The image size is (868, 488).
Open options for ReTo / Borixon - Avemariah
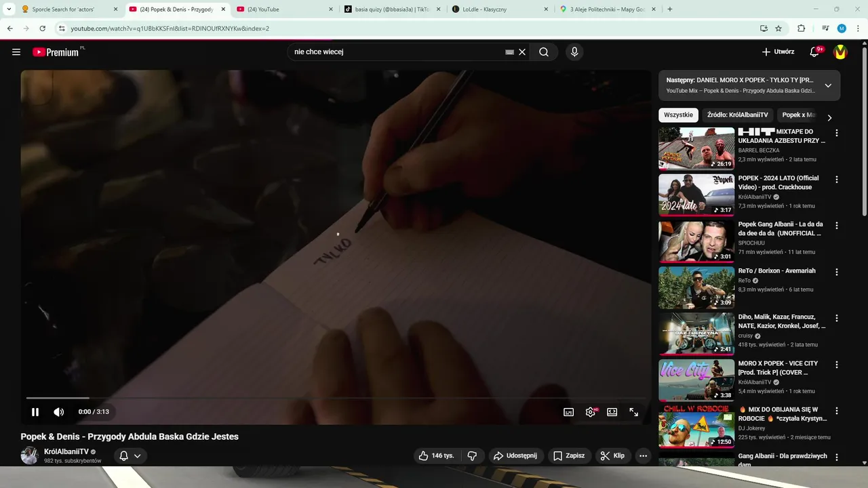[x=836, y=272]
